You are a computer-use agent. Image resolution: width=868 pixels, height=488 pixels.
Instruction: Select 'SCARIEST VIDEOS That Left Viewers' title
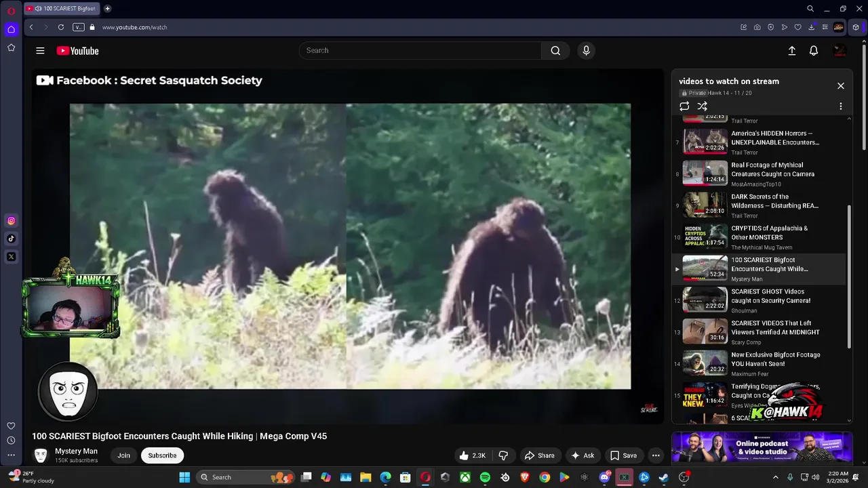point(775,328)
